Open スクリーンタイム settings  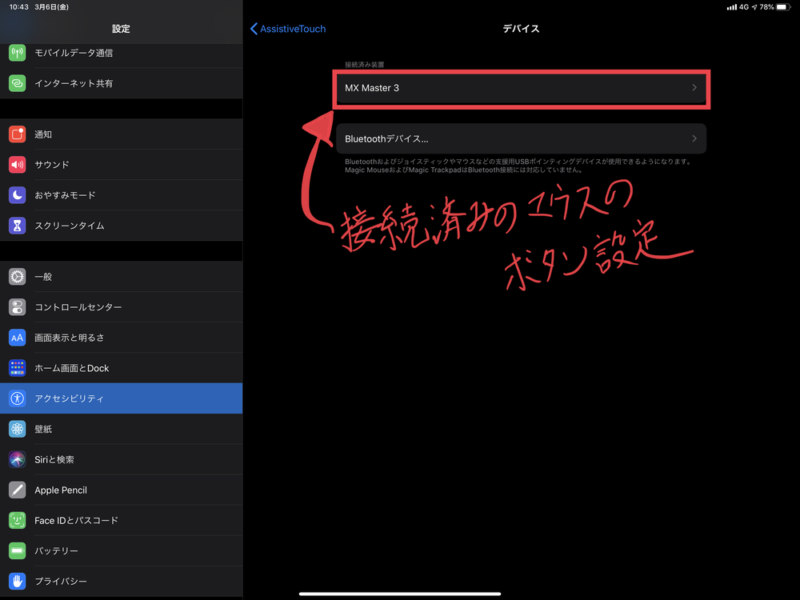(121, 226)
